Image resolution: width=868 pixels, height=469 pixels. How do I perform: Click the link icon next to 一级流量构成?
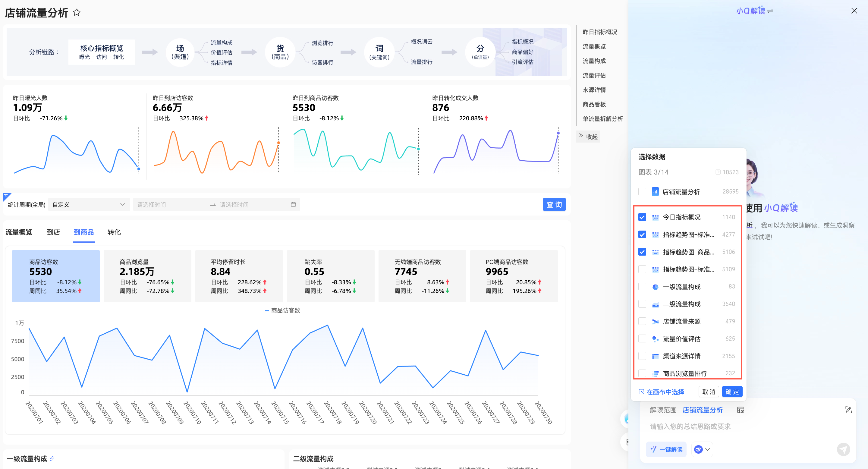point(52,458)
